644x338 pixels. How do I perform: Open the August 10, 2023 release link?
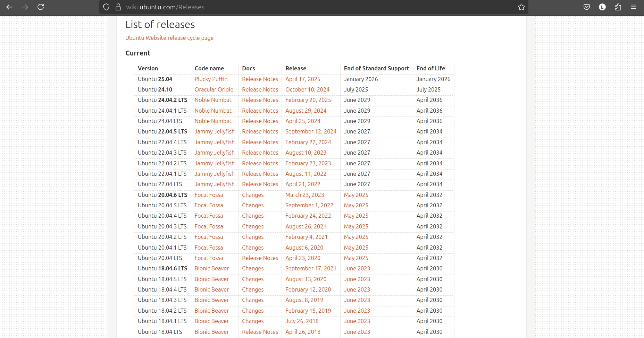point(306,153)
